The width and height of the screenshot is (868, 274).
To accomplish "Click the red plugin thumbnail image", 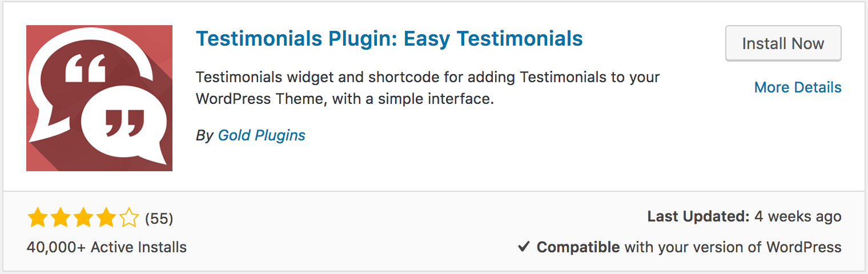I will point(99,98).
